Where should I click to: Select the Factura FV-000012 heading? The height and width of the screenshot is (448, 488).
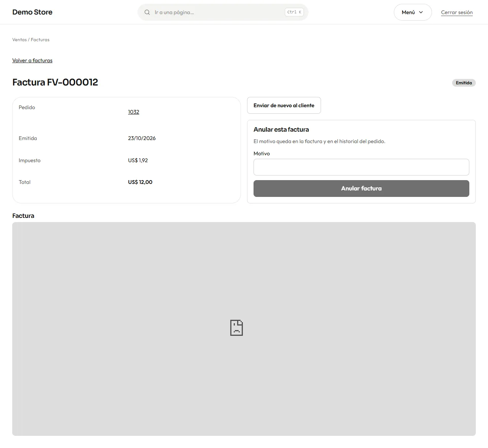[x=55, y=82]
